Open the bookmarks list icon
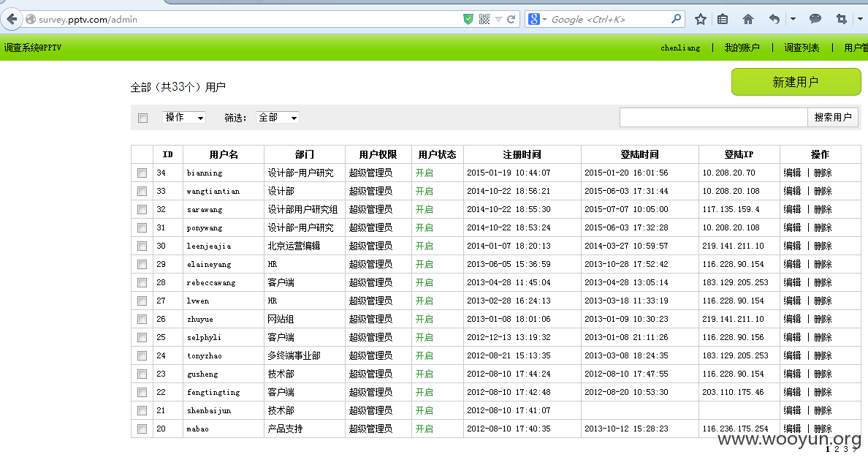This screenshot has width=868, height=460. click(x=723, y=20)
